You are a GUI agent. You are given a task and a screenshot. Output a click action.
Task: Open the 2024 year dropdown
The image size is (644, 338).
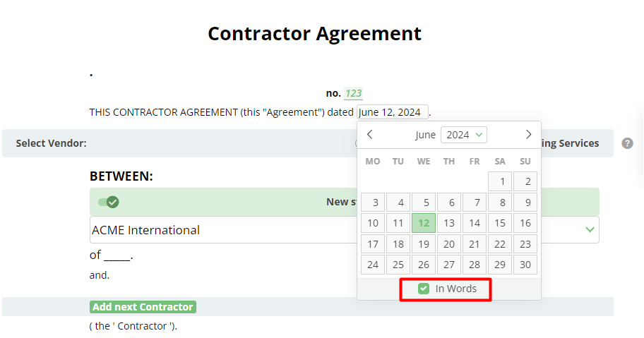464,135
